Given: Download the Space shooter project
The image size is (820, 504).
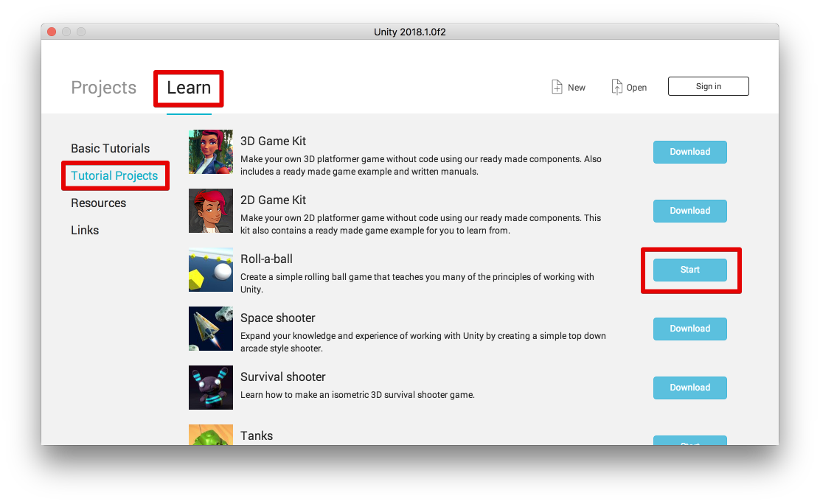Looking at the screenshot, I should point(689,329).
